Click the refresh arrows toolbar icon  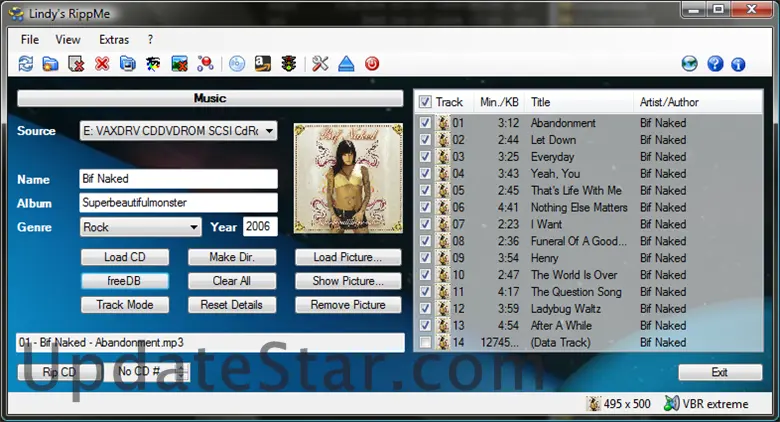coord(26,64)
